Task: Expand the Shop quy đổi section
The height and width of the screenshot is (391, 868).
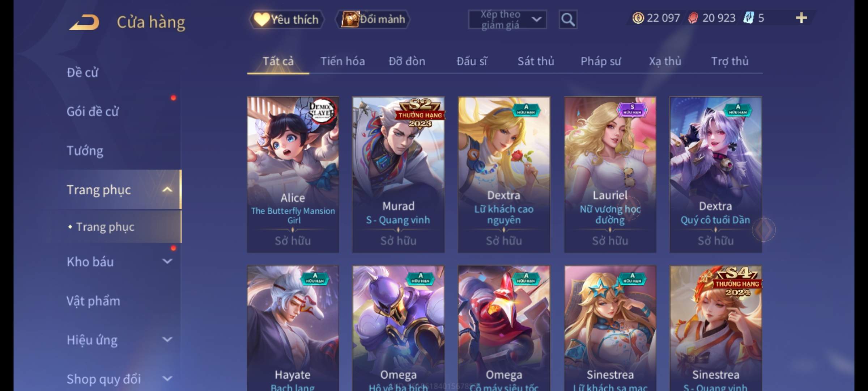Action: (167, 378)
